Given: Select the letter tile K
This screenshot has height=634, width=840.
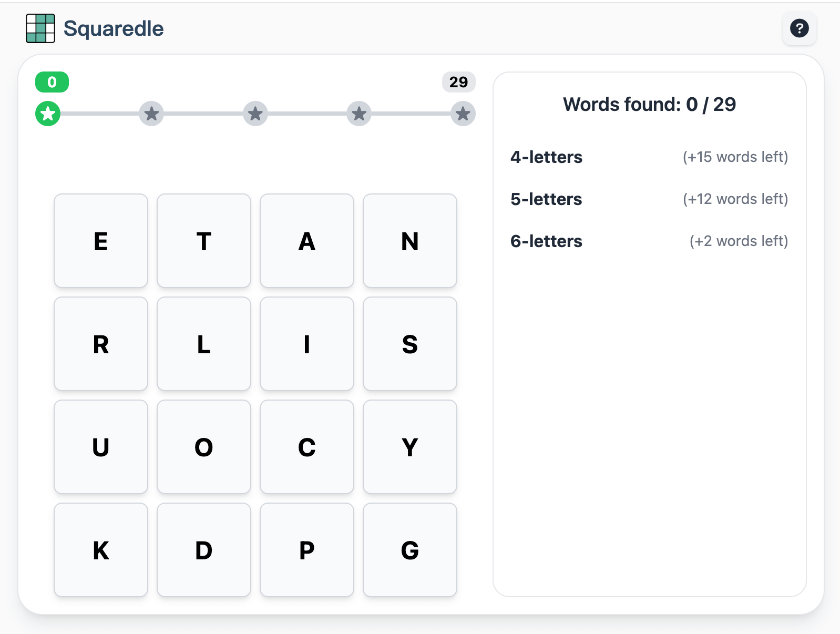Looking at the screenshot, I should [100, 550].
